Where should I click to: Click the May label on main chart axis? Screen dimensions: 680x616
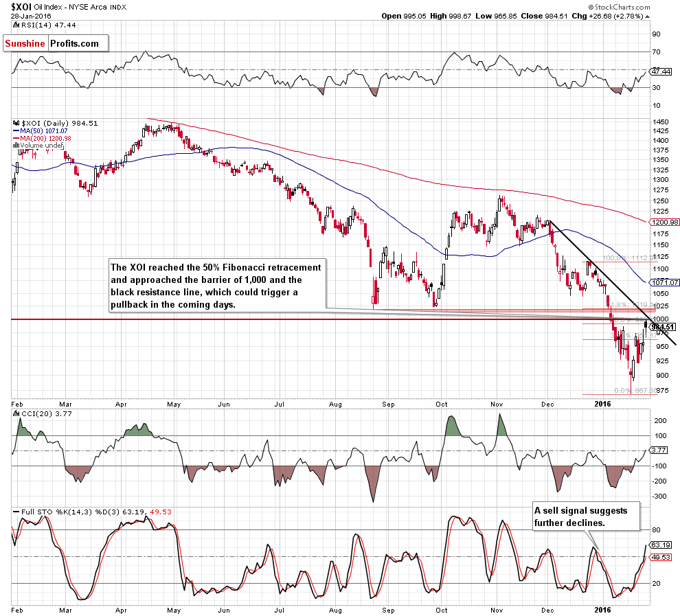(x=174, y=404)
